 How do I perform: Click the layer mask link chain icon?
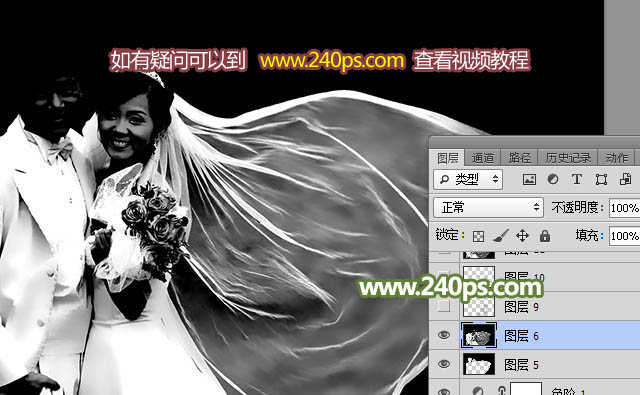tap(502, 391)
